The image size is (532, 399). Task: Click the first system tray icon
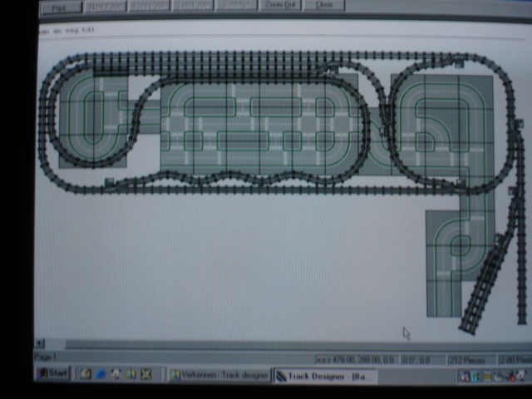tap(465, 377)
